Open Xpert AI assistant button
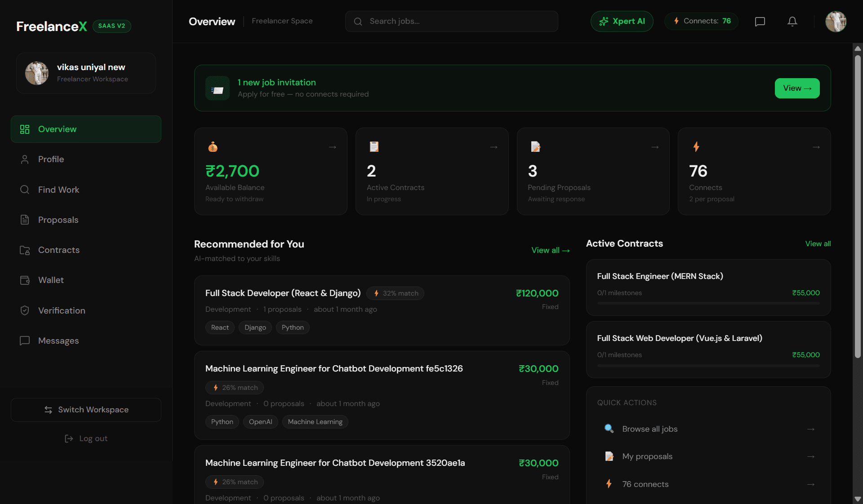 [x=622, y=22]
